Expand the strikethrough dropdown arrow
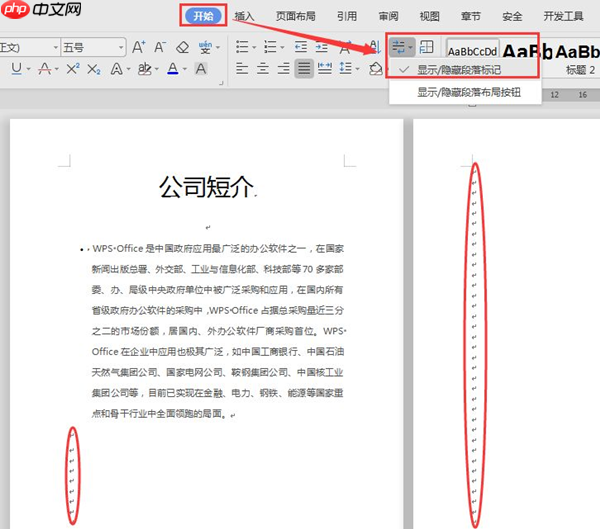The height and width of the screenshot is (529, 600). (x=57, y=69)
